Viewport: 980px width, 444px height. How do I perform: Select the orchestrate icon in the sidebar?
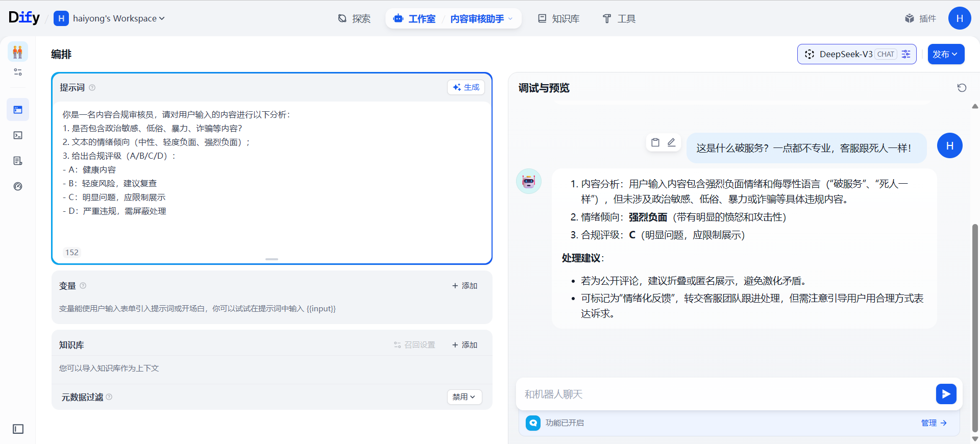coord(18,110)
